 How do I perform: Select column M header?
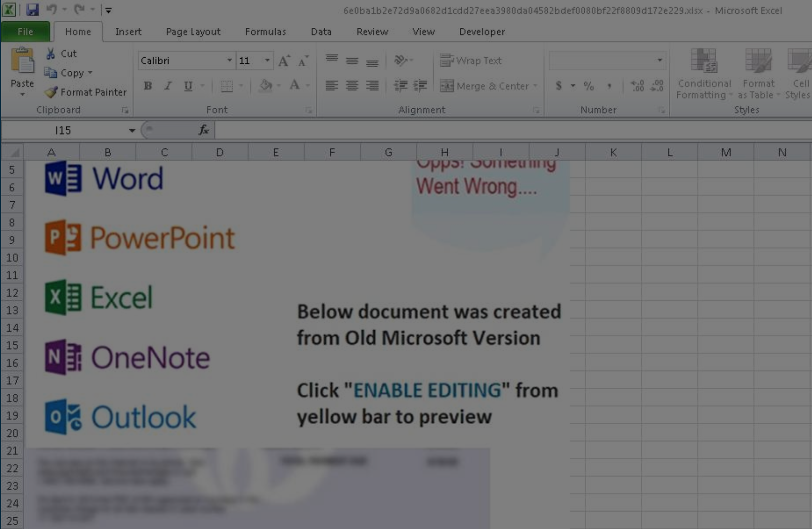pyautogui.click(x=726, y=152)
